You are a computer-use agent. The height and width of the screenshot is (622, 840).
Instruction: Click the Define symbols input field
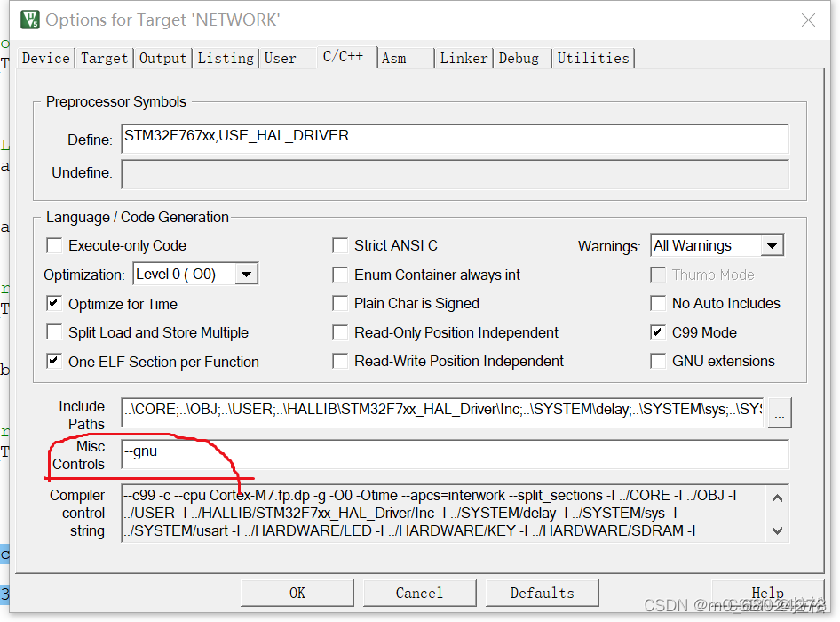point(455,139)
